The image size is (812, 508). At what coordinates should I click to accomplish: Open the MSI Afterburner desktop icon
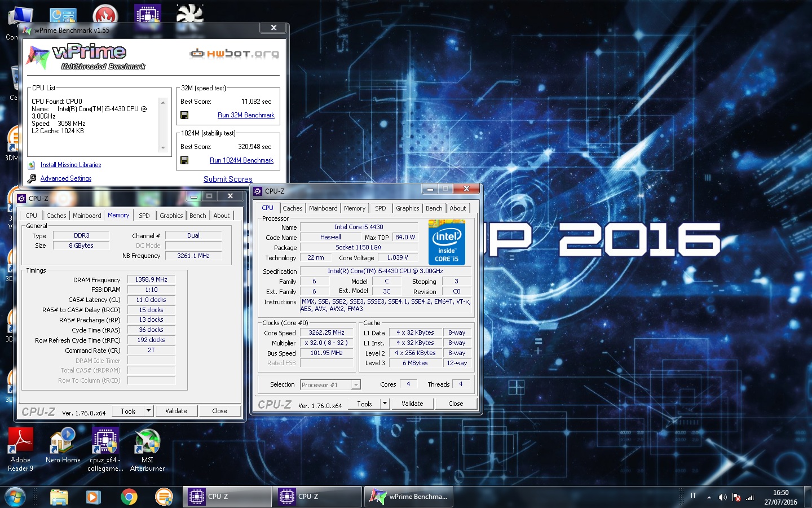[x=147, y=450]
